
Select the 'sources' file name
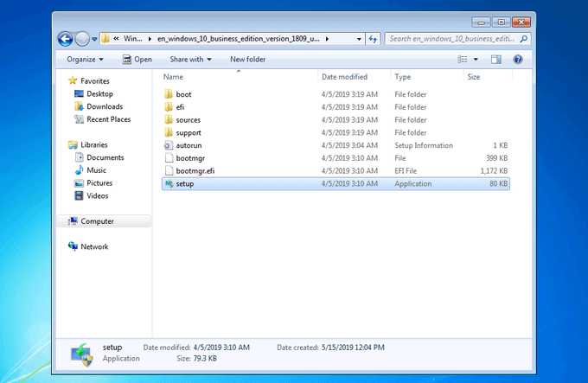pos(189,120)
